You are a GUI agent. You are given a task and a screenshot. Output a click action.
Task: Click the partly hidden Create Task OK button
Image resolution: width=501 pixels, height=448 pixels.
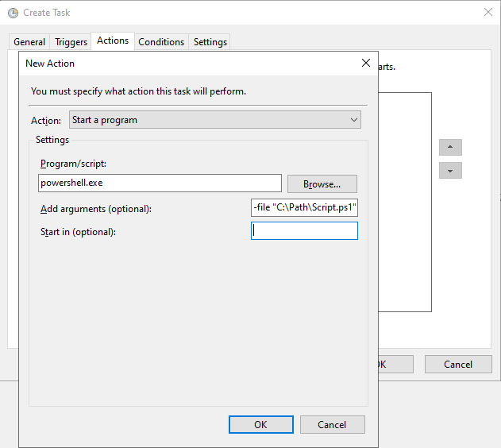395,365
